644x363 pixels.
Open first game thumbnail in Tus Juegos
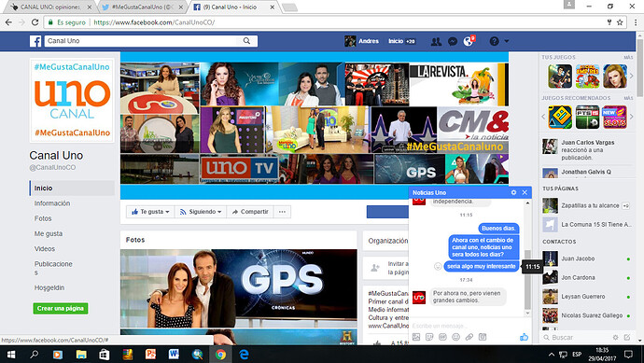point(560,77)
